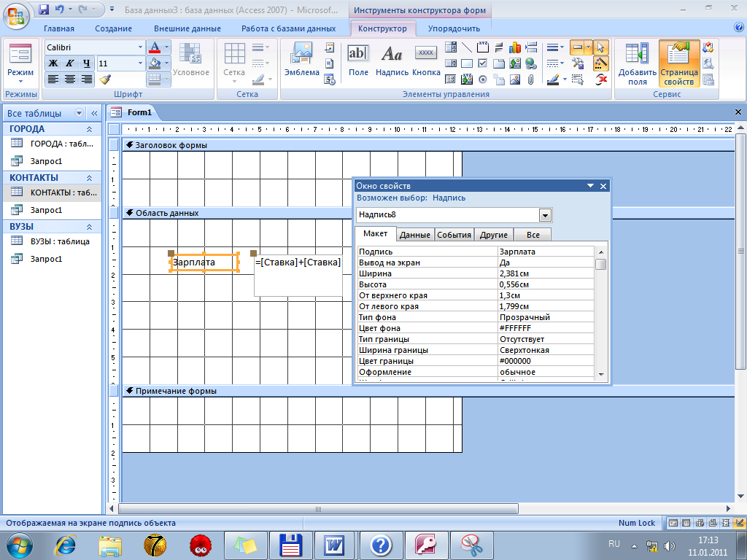Insert the Эмблема logo control
747x560 pixels.
(x=301, y=60)
